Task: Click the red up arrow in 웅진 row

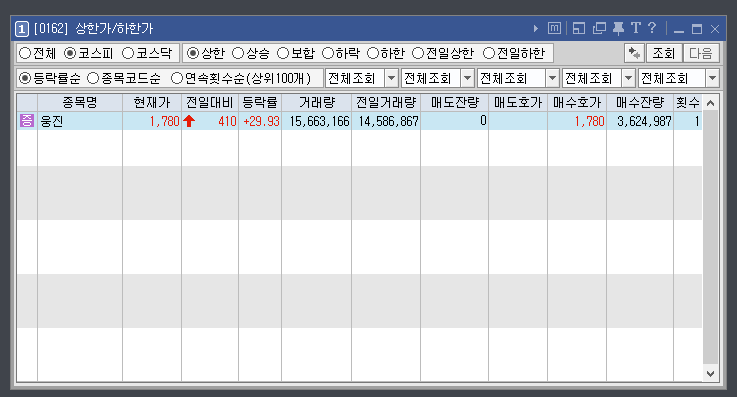Action: click(x=189, y=121)
